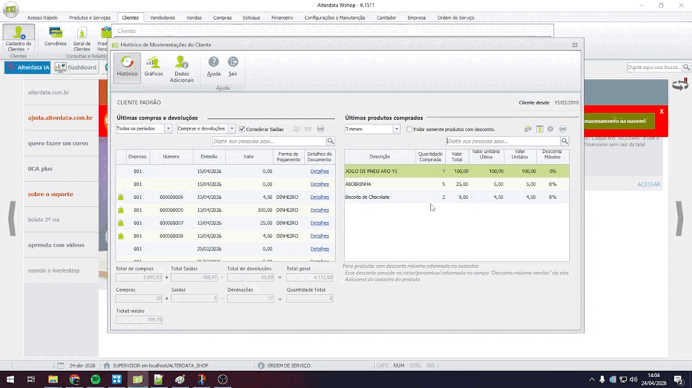The image size is (692, 388).
Task: Open Geral de Clientes ribbon icon
Action: pyautogui.click(x=82, y=39)
